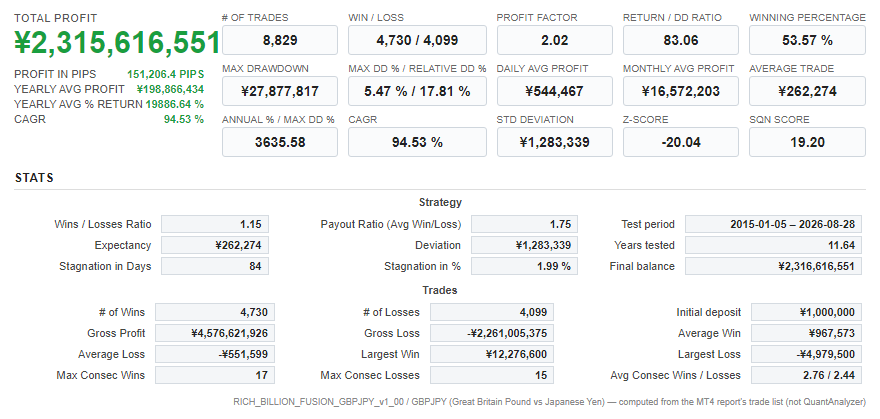The height and width of the screenshot is (419, 880).
Task: Select Final balance ¥2,316,616,551
Action: tap(773, 266)
